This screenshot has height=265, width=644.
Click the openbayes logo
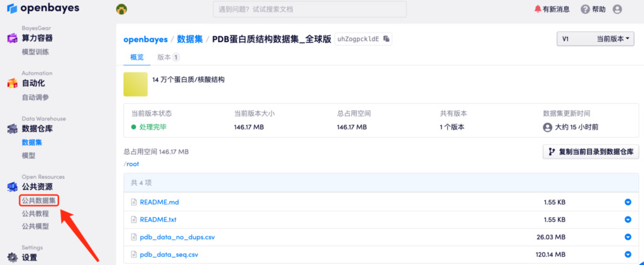coord(43,8)
